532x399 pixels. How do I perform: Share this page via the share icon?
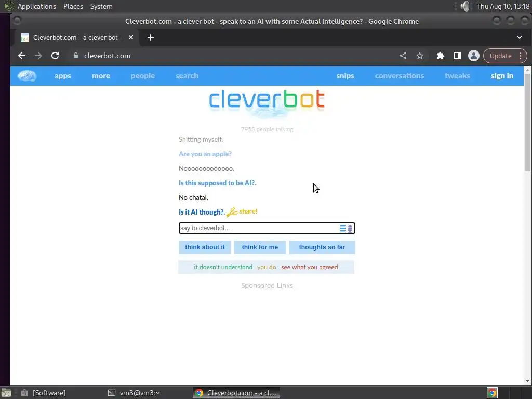coord(403,56)
